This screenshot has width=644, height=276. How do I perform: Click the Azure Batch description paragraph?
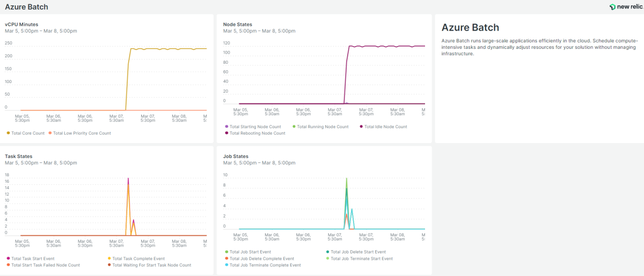(539, 47)
